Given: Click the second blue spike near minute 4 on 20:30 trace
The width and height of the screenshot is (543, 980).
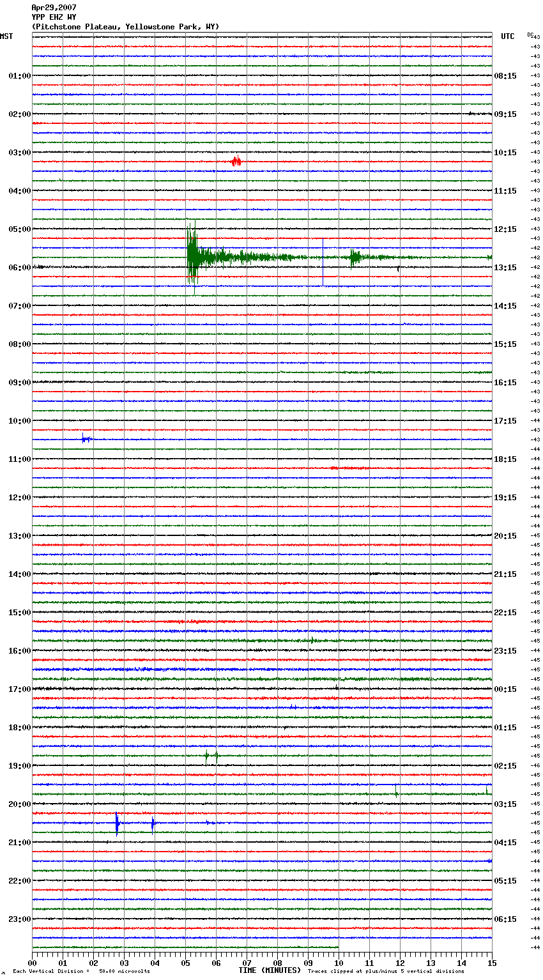Looking at the screenshot, I should (x=153, y=824).
